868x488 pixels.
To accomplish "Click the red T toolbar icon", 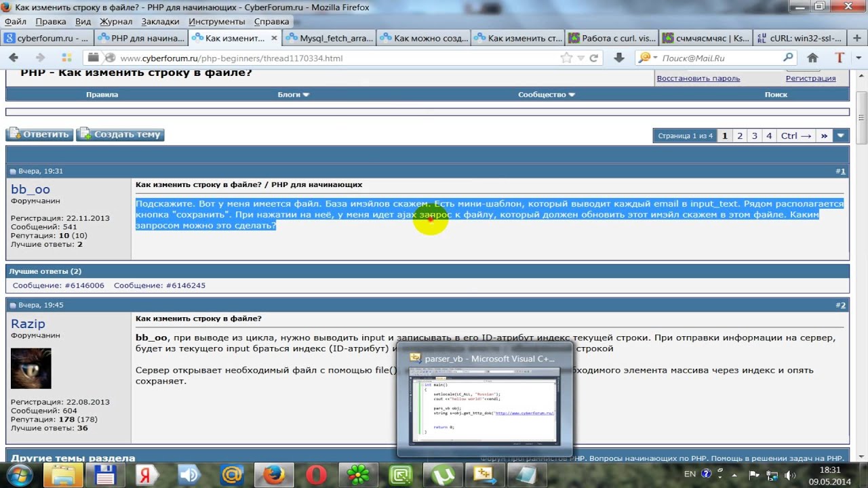I will tap(840, 58).
